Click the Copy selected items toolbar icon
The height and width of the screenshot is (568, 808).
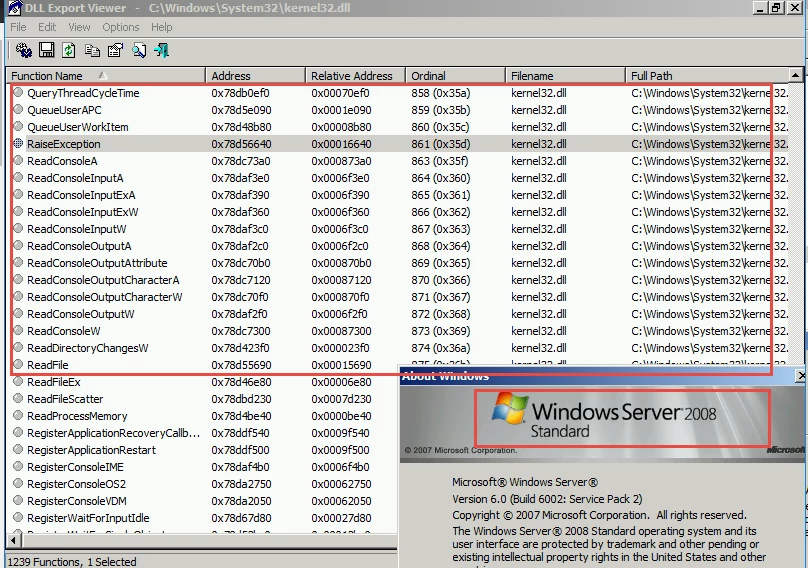point(92,50)
